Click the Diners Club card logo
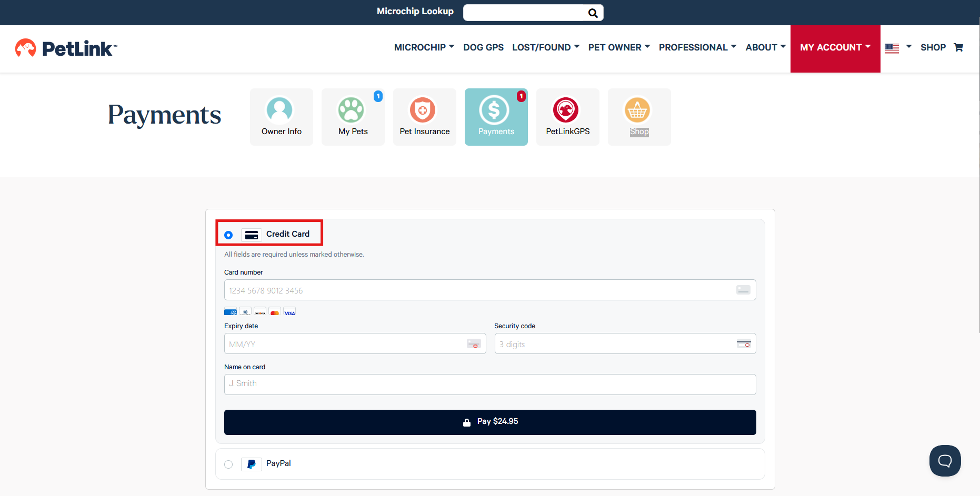The image size is (980, 496). [245, 311]
